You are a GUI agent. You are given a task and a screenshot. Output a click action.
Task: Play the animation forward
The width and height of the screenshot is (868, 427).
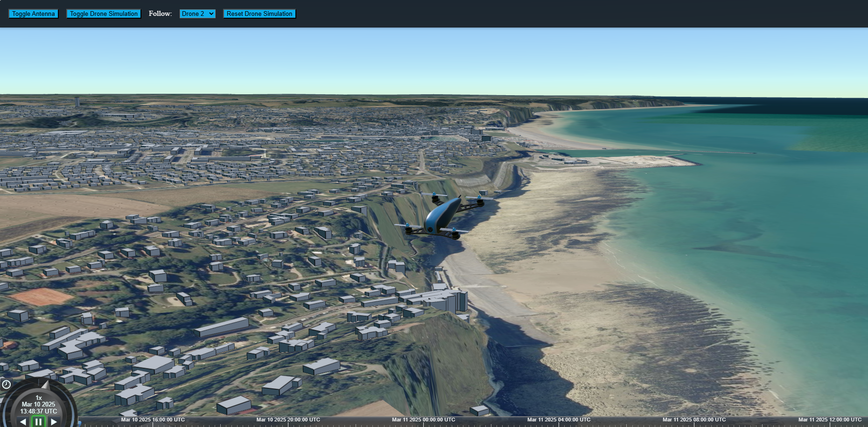point(54,422)
